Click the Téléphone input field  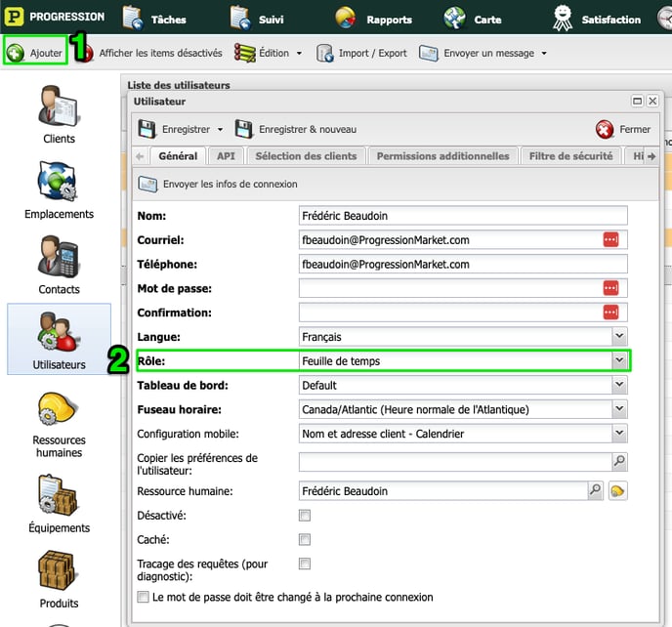click(x=463, y=264)
